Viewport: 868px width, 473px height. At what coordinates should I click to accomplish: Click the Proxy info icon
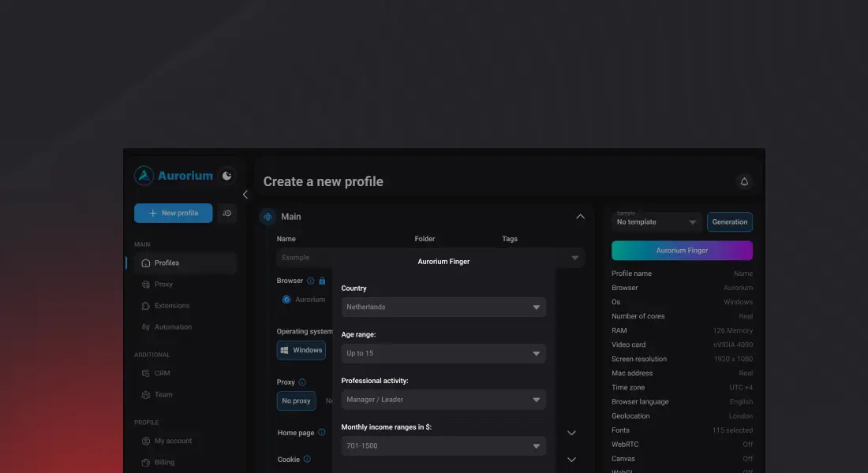point(302,382)
